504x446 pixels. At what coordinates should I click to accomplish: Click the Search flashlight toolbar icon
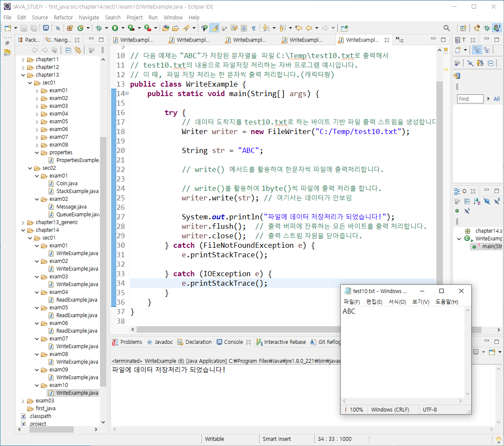click(x=186, y=28)
